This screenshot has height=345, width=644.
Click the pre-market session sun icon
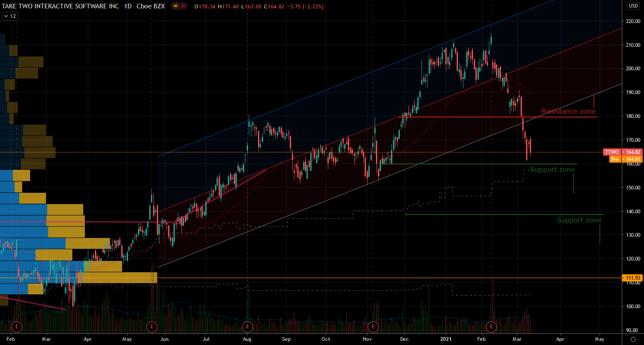(x=175, y=6)
